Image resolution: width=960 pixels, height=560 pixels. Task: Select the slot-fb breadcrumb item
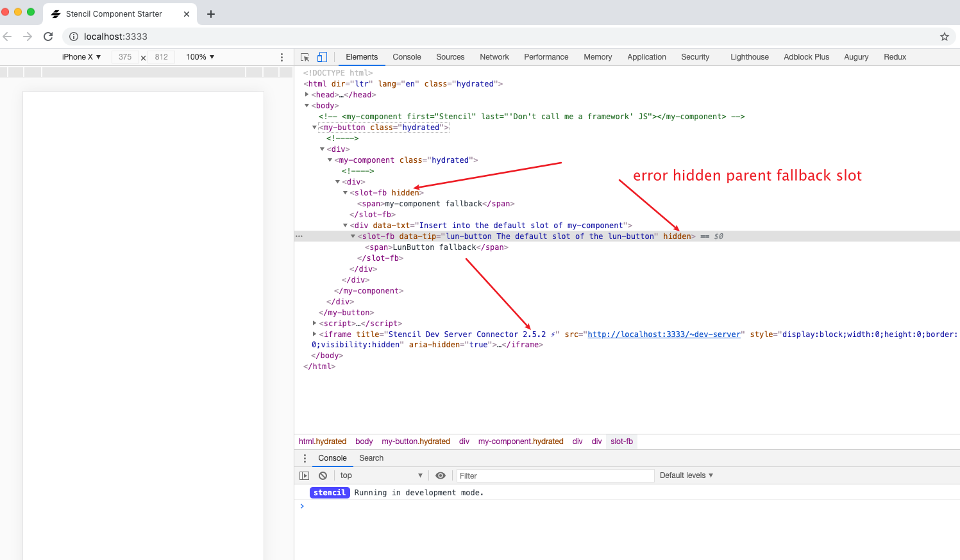pyautogui.click(x=621, y=441)
